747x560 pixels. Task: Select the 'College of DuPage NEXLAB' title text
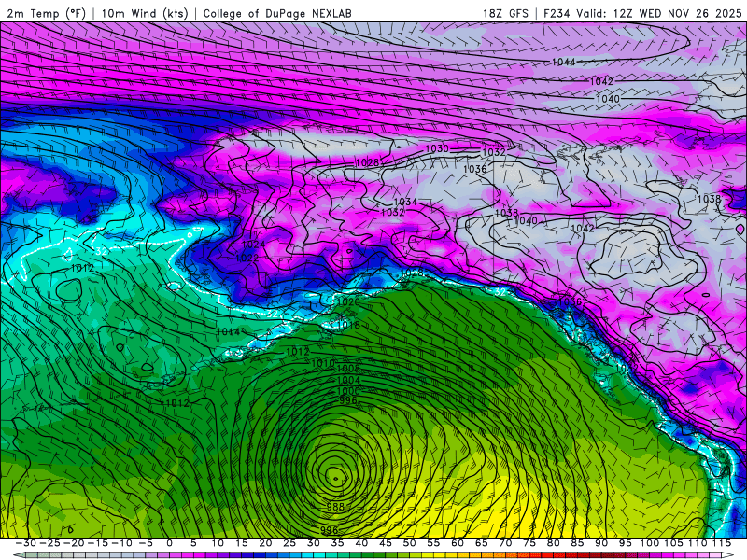277,13
